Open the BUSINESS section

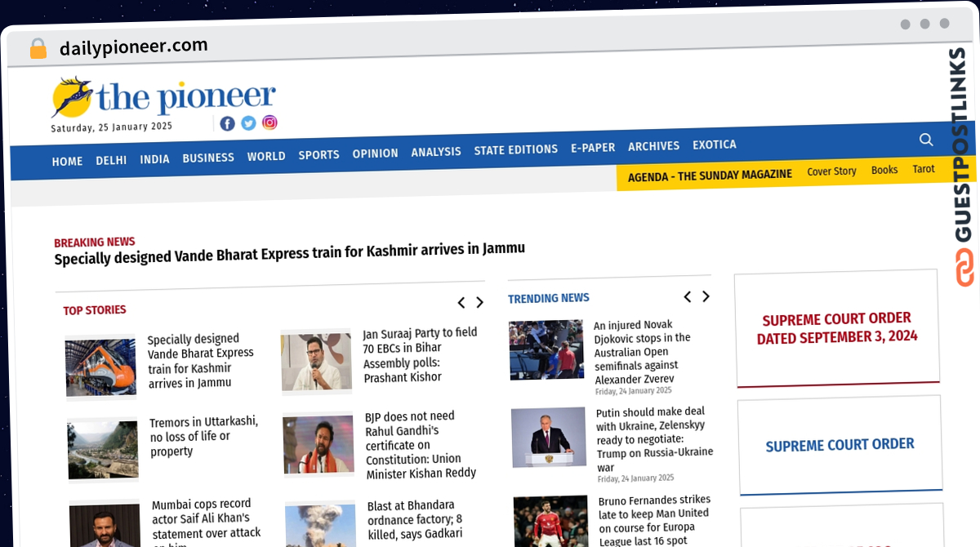pyautogui.click(x=208, y=158)
